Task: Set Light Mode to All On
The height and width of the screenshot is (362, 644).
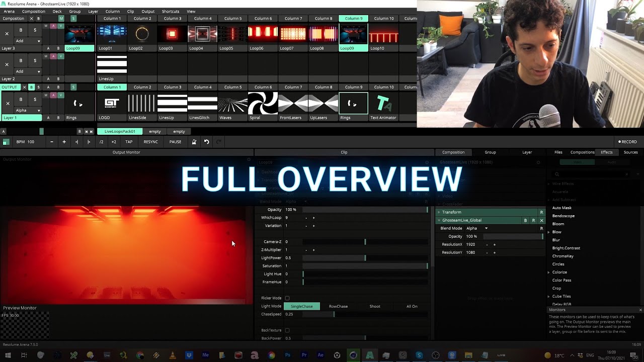Action: (x=412, y=306)
